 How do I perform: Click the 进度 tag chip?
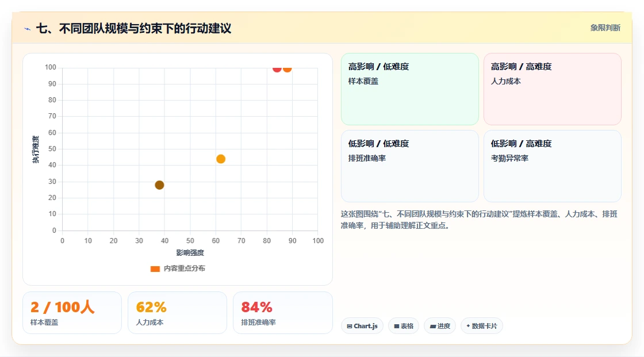click(440, 326)
